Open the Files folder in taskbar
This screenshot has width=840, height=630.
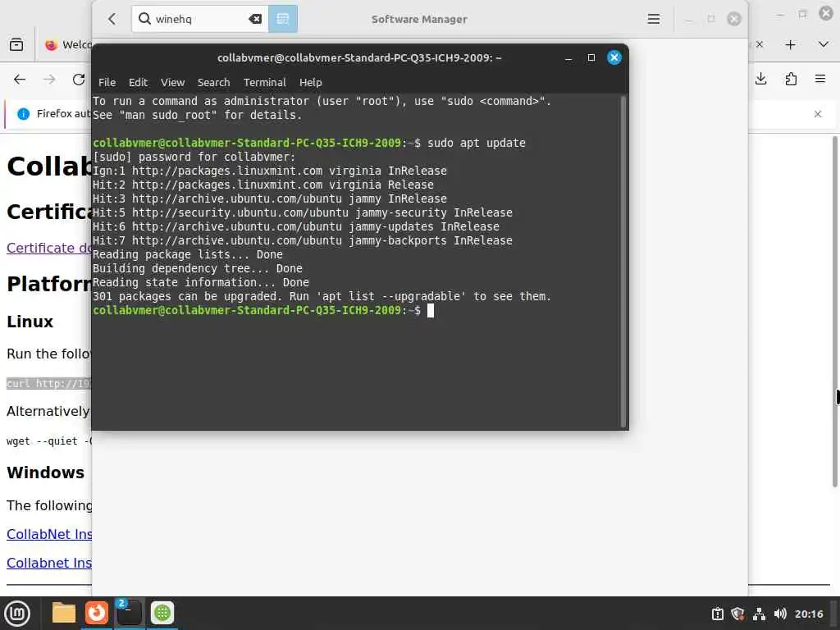[x=63, y=613]
